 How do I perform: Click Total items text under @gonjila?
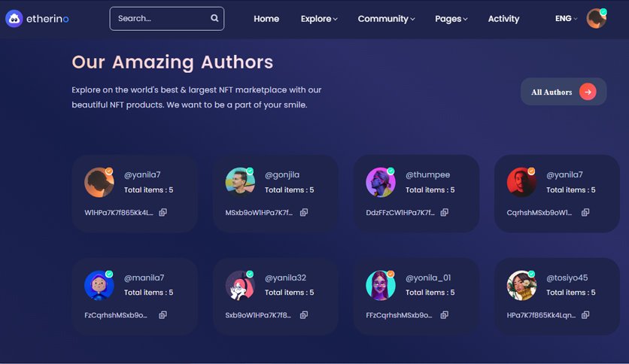[289, 190]
